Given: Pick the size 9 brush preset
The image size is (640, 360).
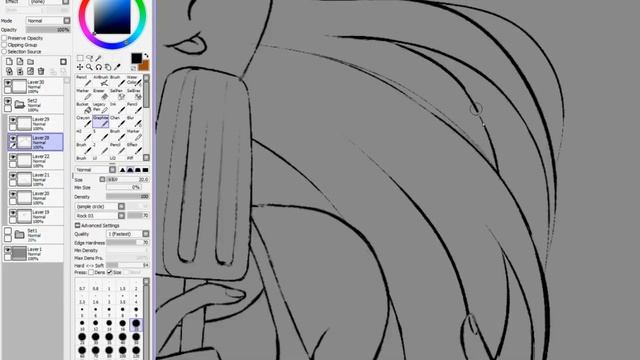Looking at the screenshot, I should (136, 311).
